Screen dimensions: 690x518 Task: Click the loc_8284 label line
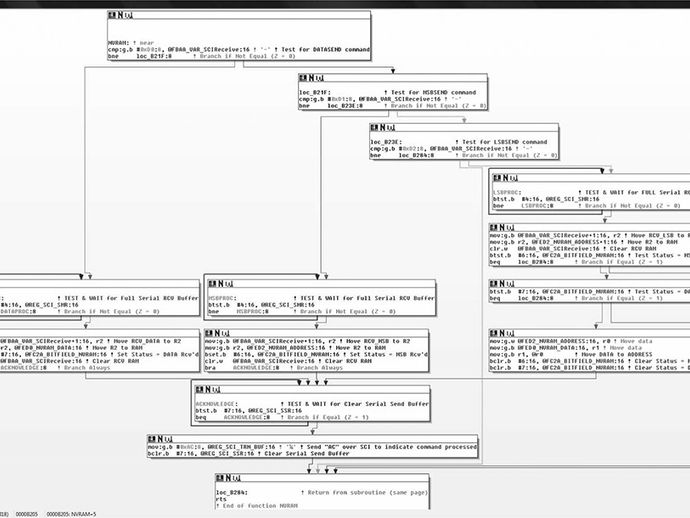point(322,493)
